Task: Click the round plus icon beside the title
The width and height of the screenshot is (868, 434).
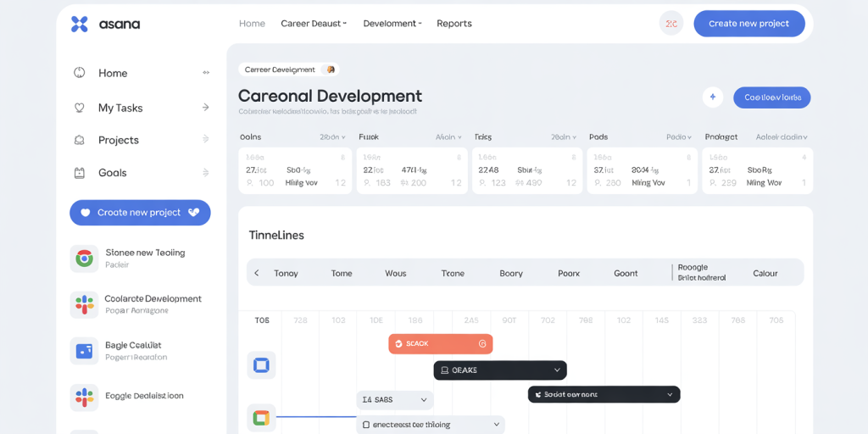Action: (x=712, y=97)
